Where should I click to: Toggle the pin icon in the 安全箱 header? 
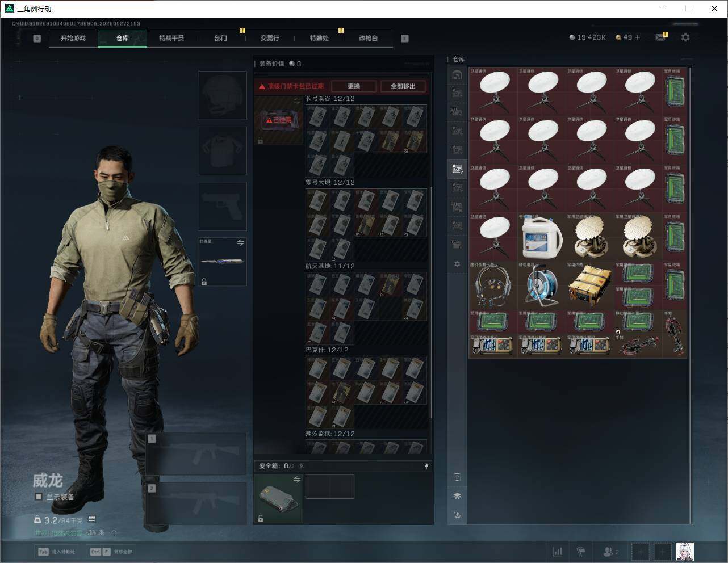coord(426,466)
